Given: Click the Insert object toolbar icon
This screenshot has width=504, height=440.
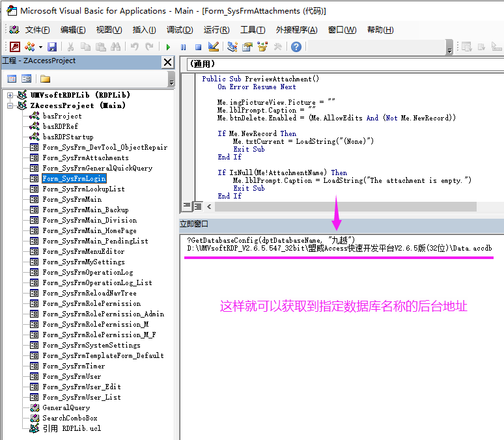Looking at the screenshot, I should (30, 47).
